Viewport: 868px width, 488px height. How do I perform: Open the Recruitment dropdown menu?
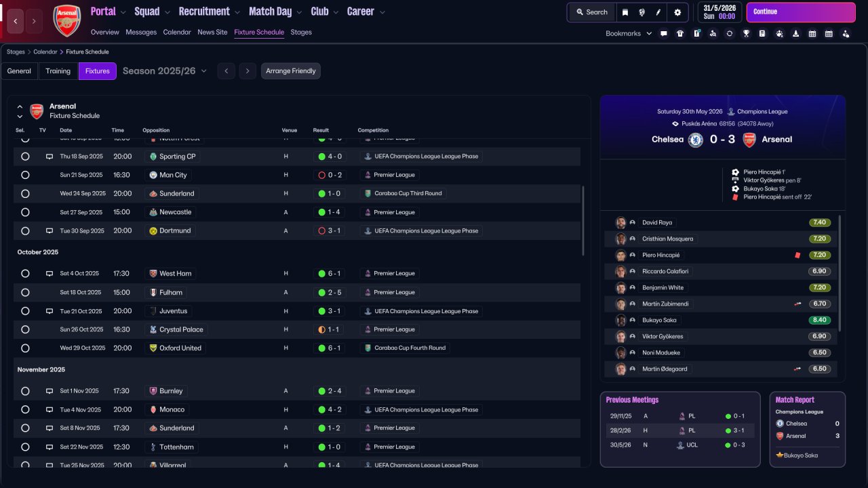(x=210, y=12)
